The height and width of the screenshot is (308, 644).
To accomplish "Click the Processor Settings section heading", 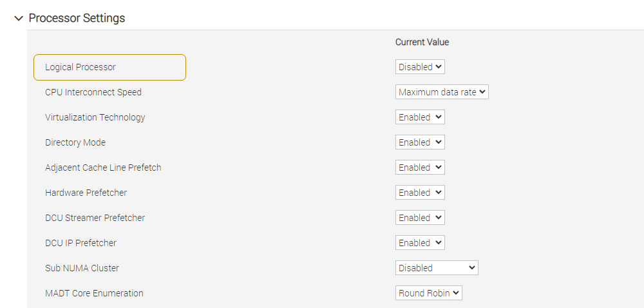I will click(x=77, y=18).
